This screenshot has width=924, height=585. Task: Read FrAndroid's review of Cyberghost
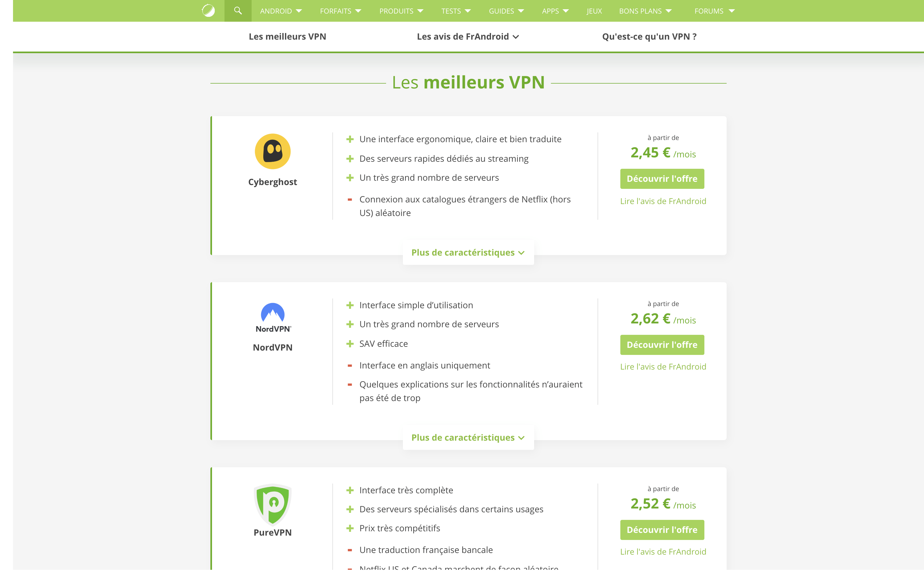[663, 201]
